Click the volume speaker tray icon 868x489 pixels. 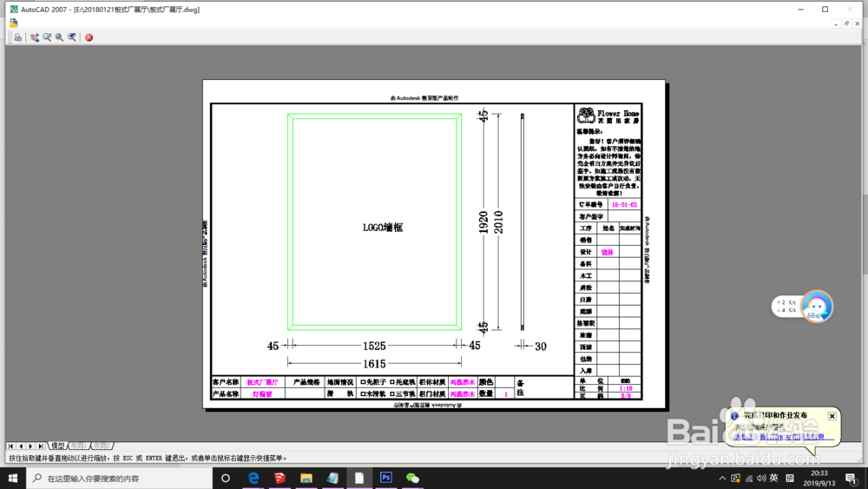click(x=762, y=479)
